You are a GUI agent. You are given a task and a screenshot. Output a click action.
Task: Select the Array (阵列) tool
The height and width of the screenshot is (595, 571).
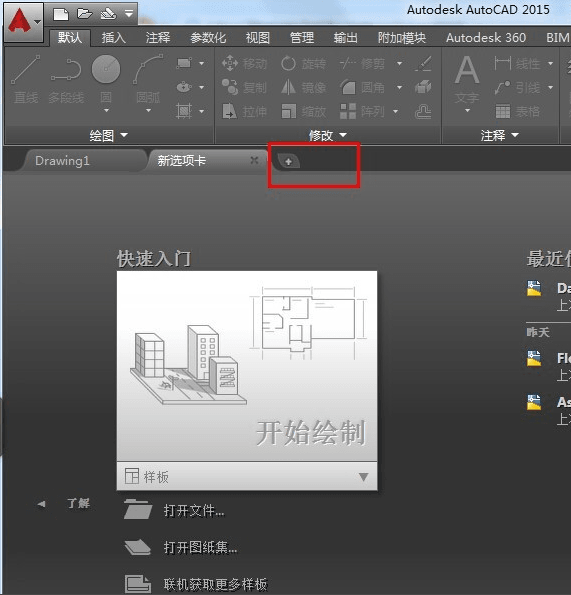pos(362,112)
